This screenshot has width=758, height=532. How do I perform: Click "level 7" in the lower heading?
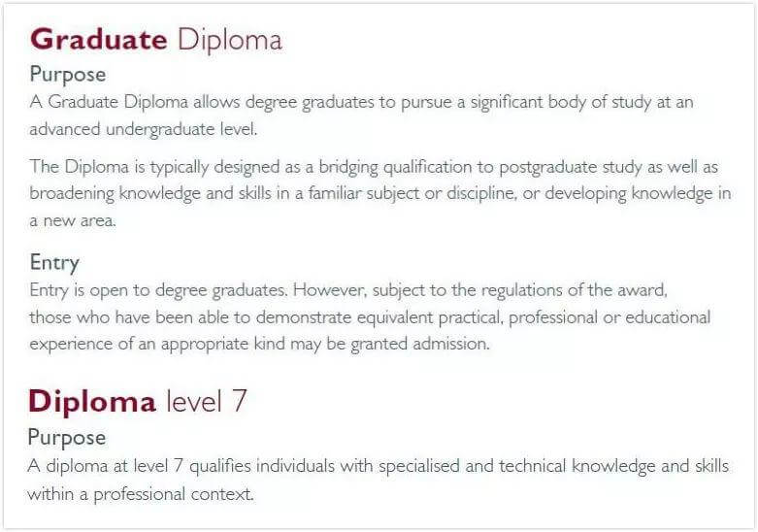pyautogui.click(x=207, y=401)
